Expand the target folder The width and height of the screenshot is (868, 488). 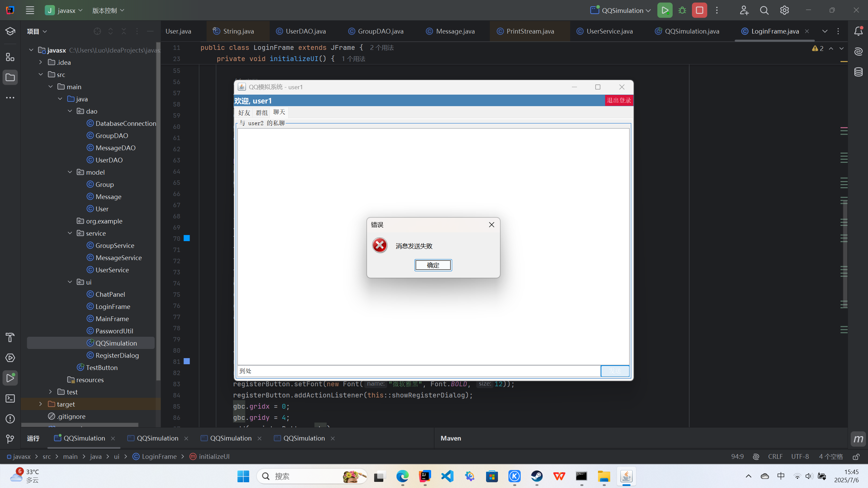point(41,404)
